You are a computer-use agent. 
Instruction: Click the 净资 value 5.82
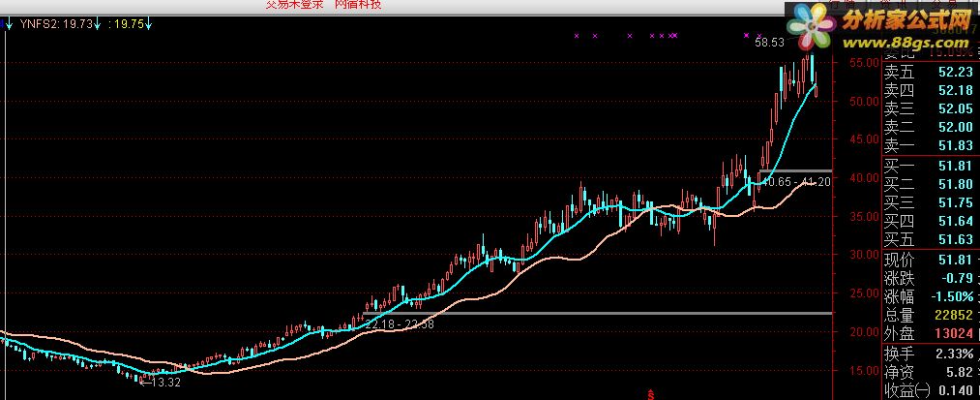click(x=960, y=373)
